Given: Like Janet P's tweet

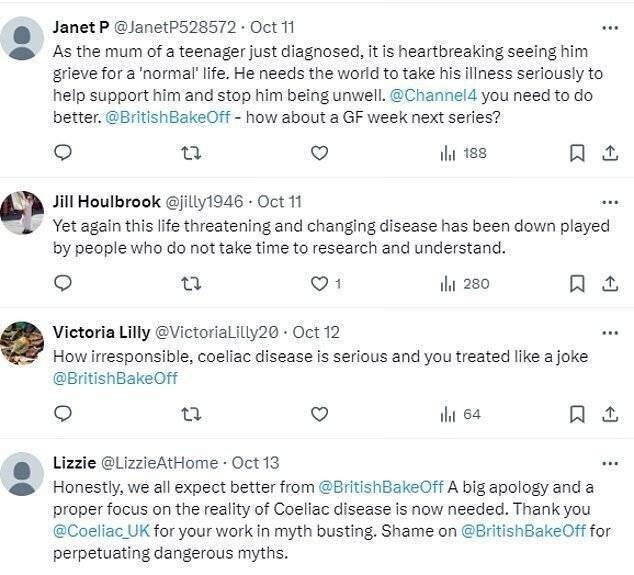Looking at the screenshot, I should (319, 153).
